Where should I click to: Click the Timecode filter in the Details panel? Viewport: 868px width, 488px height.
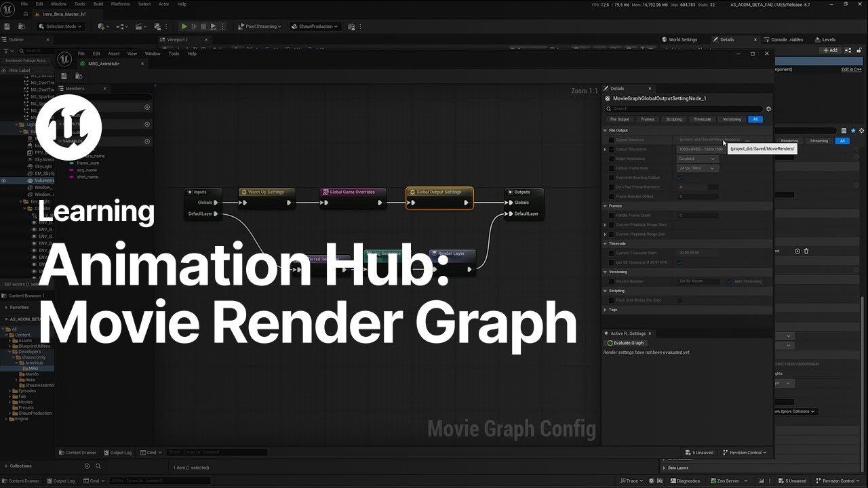coord(702,119)
